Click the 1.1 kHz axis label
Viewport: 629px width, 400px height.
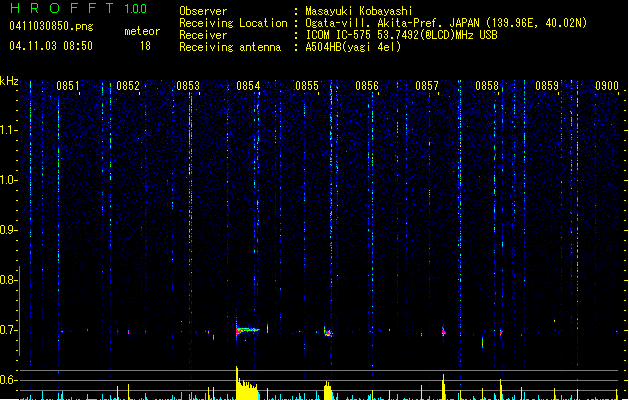pyautogui.click(x=8, y=130)
